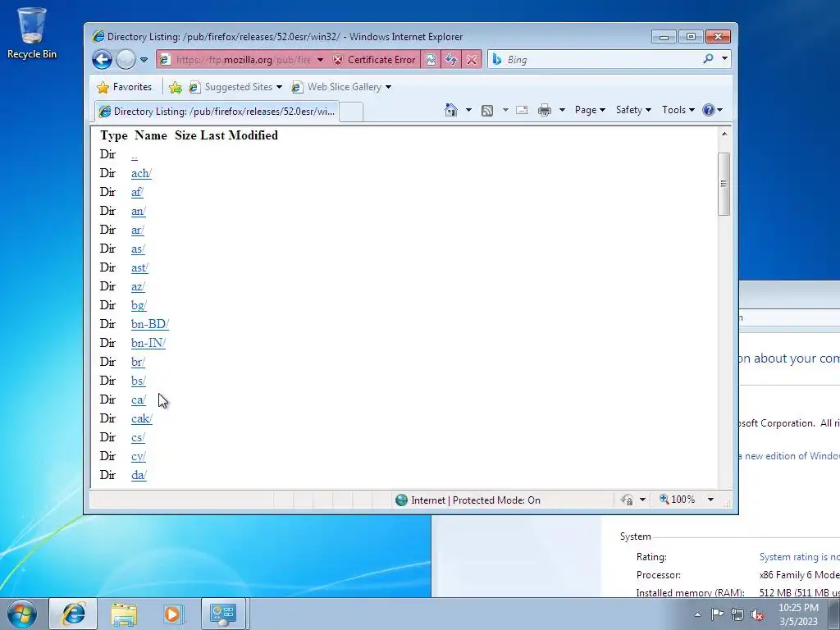Open the recent pages dropdown arrow
This screenshot has height=630, width=840.
[x=144, y=59]
